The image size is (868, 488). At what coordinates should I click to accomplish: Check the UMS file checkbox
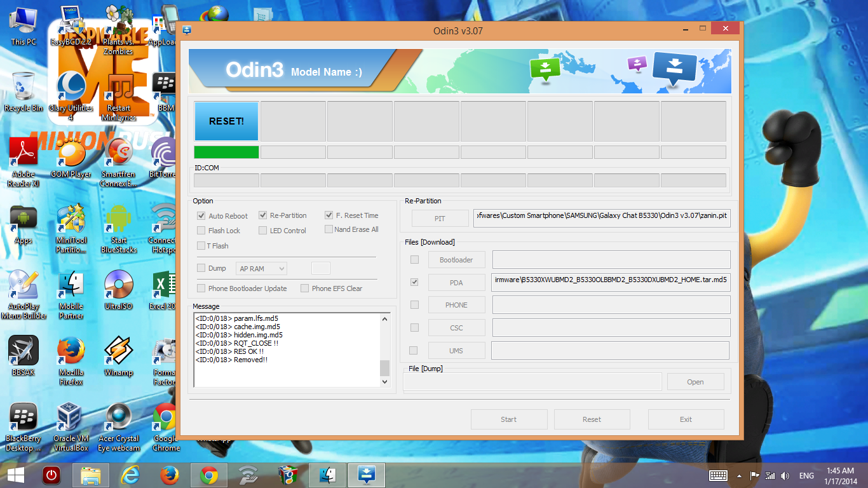414,350
